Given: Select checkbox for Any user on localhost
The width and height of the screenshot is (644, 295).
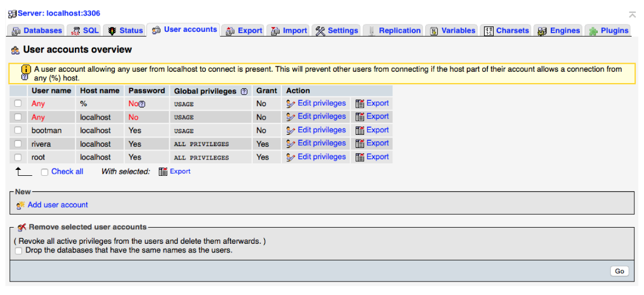Looking at the screenshot, I should pos(18,116).
